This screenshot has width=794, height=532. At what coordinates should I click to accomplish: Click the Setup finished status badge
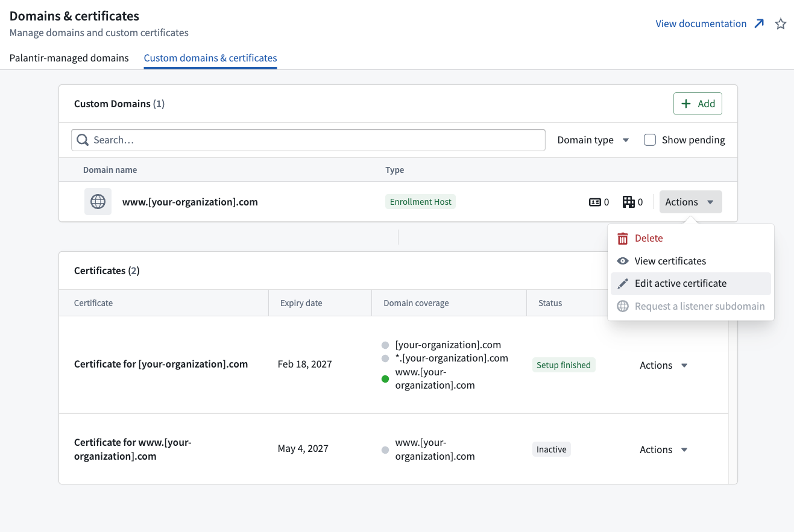point(564,365)
